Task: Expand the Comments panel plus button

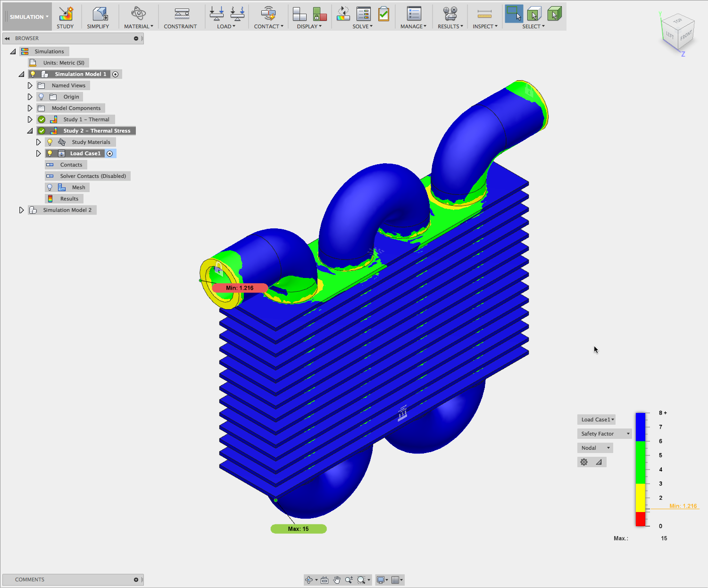Action: tap(136, 580)
